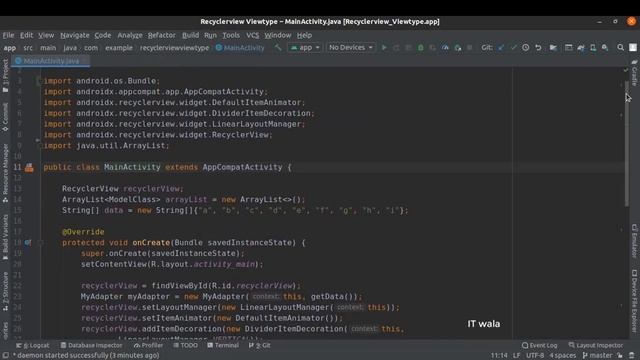
Task: Click the editor vertical scrollbar thumb
Action: [627, 143]
